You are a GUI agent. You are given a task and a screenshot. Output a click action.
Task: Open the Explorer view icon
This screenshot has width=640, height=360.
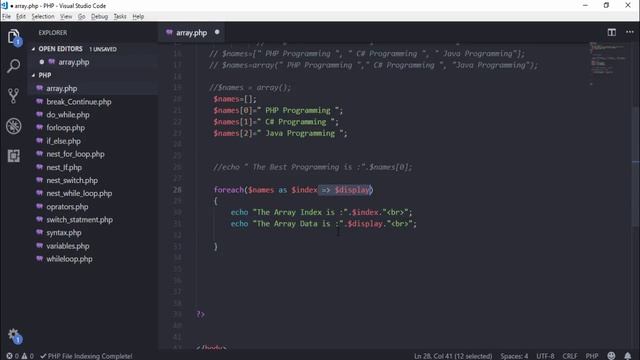14,37
